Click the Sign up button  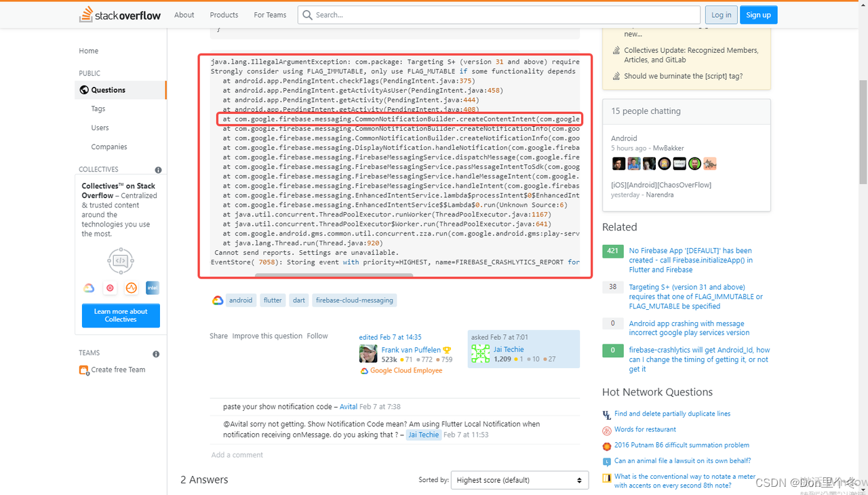coord(758,15)
